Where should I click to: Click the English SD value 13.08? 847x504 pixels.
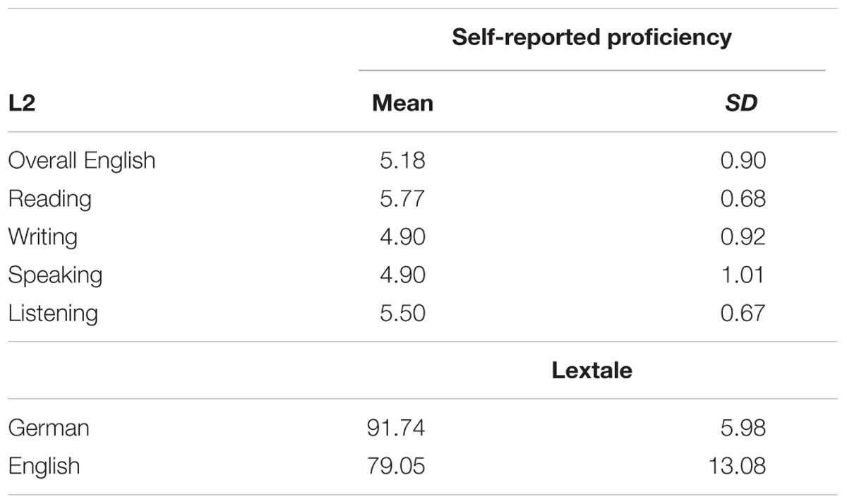click(x=737, y=466)
